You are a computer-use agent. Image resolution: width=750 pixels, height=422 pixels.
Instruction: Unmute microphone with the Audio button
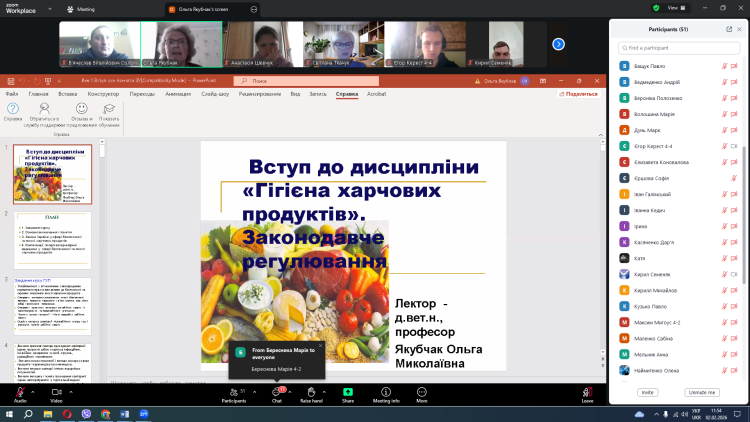click(20, 395)
